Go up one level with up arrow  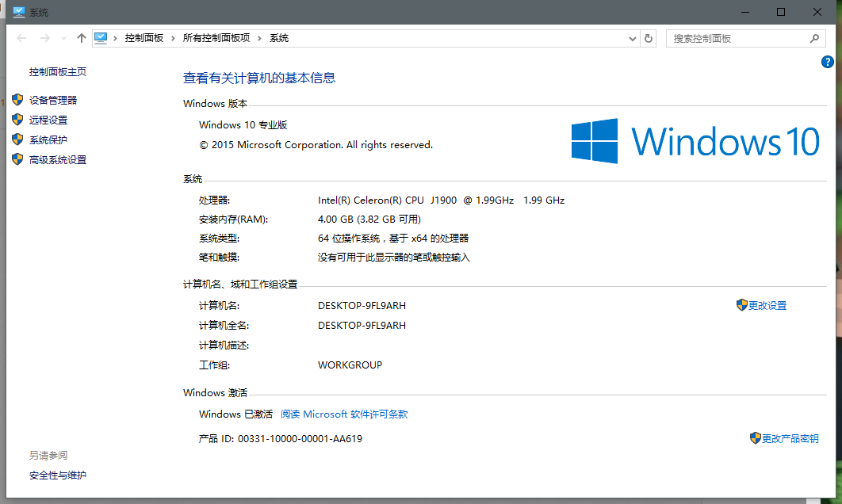81,38
